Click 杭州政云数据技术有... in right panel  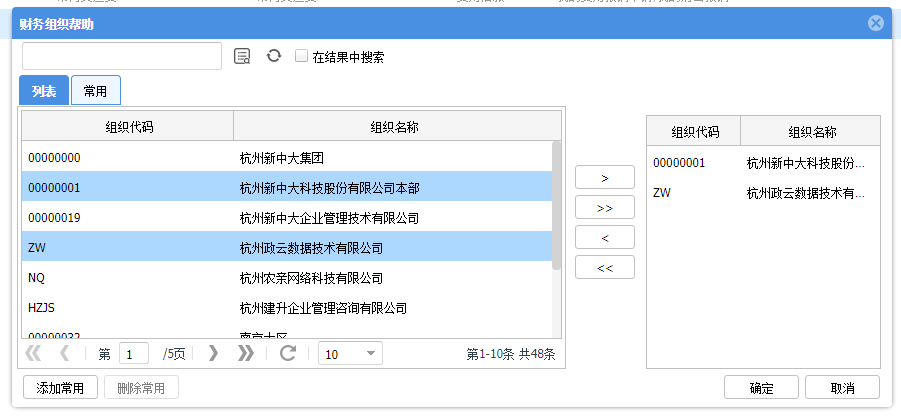pyautogui.click(x=805, y=192)
